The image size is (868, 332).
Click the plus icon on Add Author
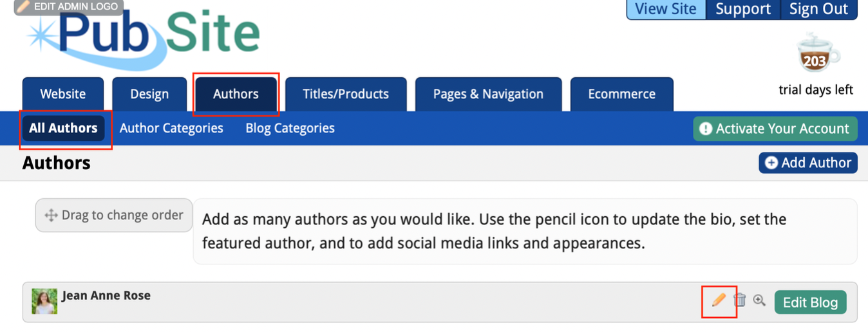coord(771,163)
